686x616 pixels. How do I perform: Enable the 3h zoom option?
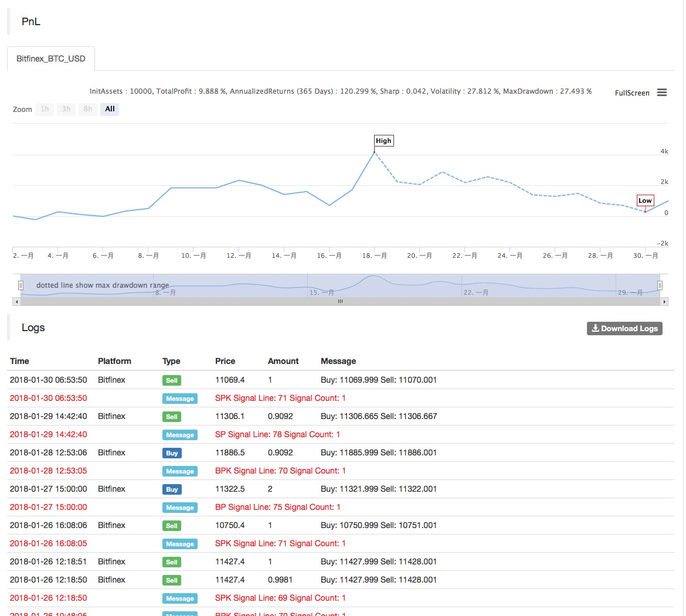pyautogui.click(x=66, y=109)
